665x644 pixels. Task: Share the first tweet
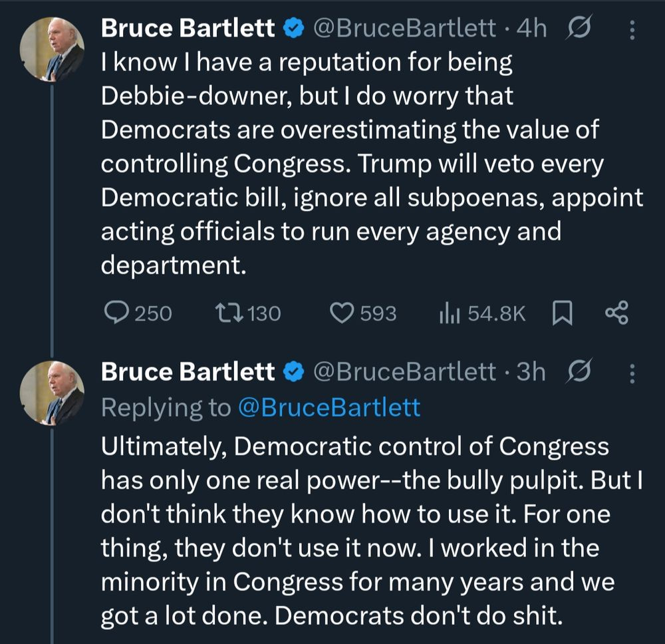pos(617,313)
